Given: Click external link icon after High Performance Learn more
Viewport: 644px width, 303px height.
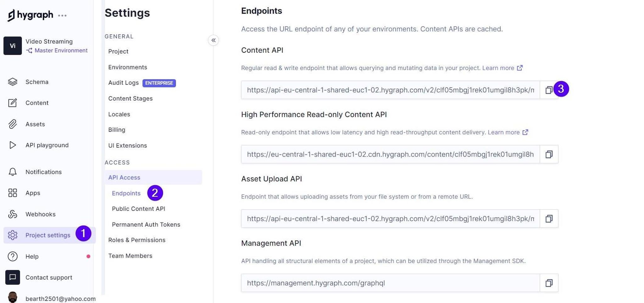Looking at the screenshot, I should tap(525, 132).
